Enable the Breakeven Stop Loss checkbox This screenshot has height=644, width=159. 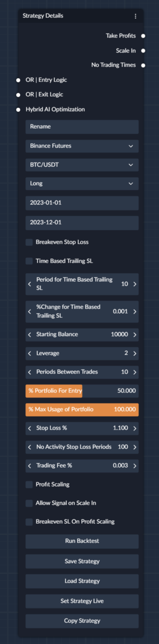point(29,242)
